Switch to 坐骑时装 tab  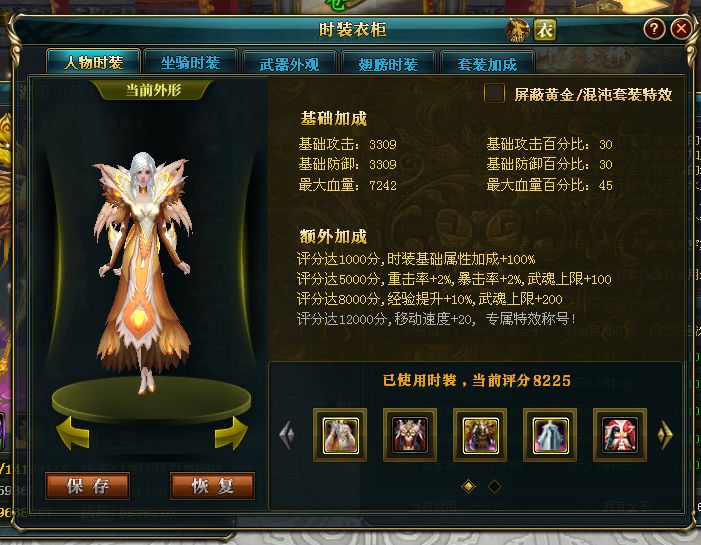tap(190, 63)
